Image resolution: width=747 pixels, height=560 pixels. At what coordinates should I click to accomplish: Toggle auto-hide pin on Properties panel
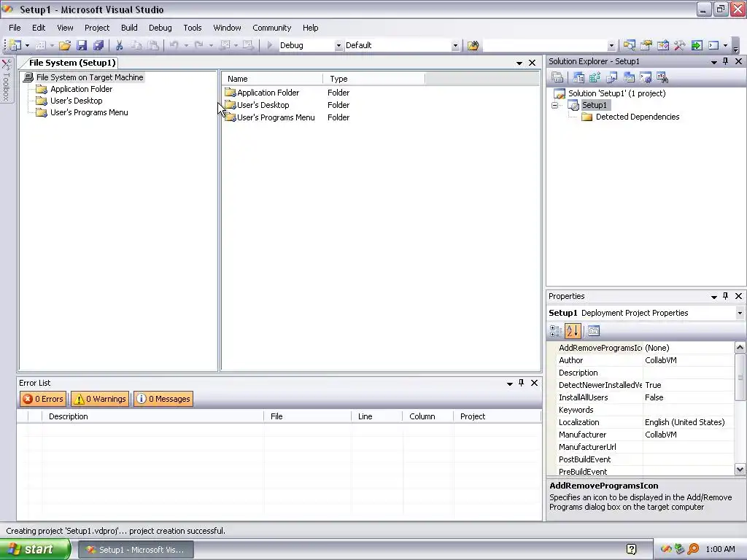tap(726, 296)
